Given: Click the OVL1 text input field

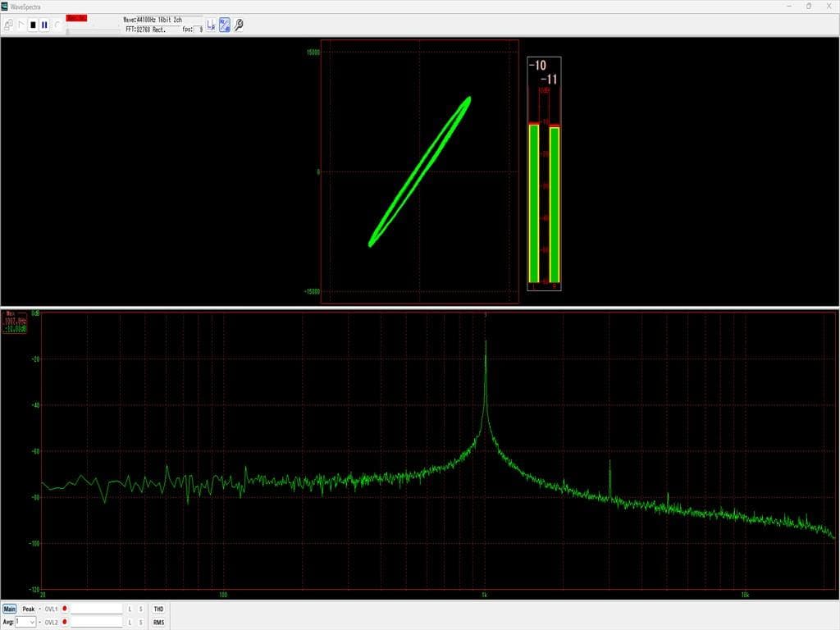Looking at the screenshot, I should tap(96, 609).
